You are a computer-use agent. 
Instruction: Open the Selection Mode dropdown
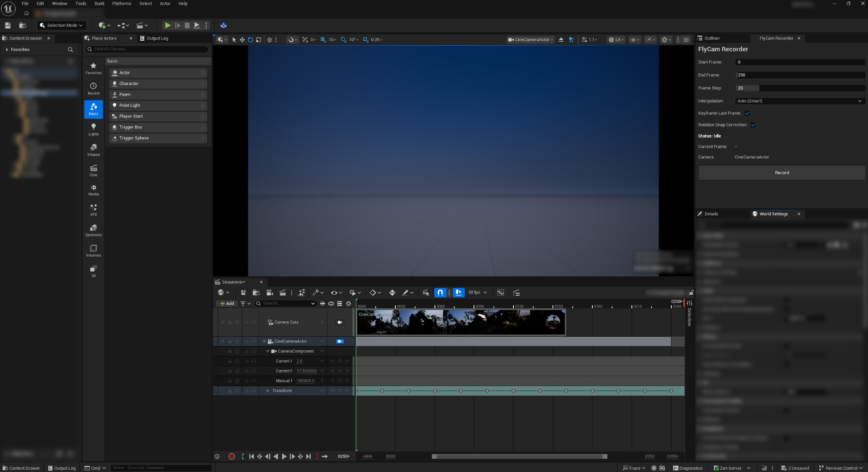point(61,25)
